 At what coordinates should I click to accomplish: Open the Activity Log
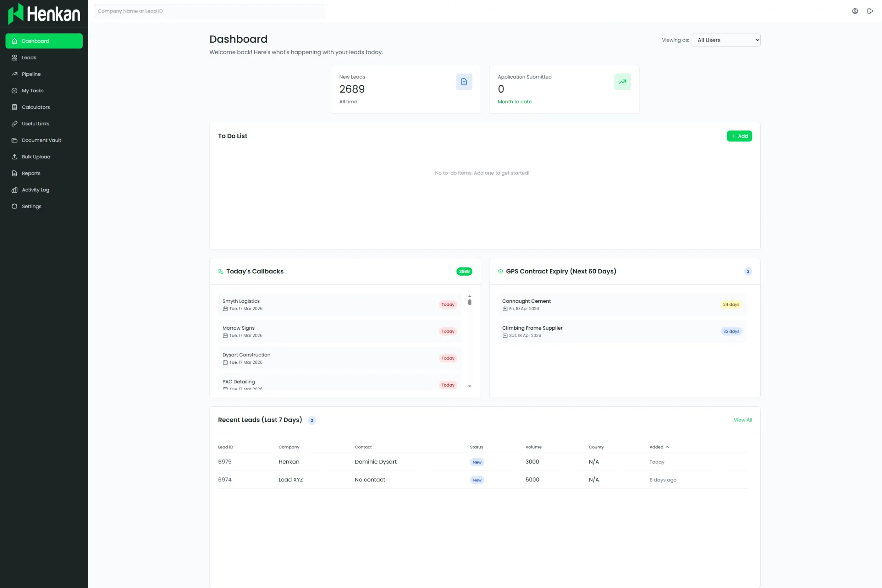[35, 189]
